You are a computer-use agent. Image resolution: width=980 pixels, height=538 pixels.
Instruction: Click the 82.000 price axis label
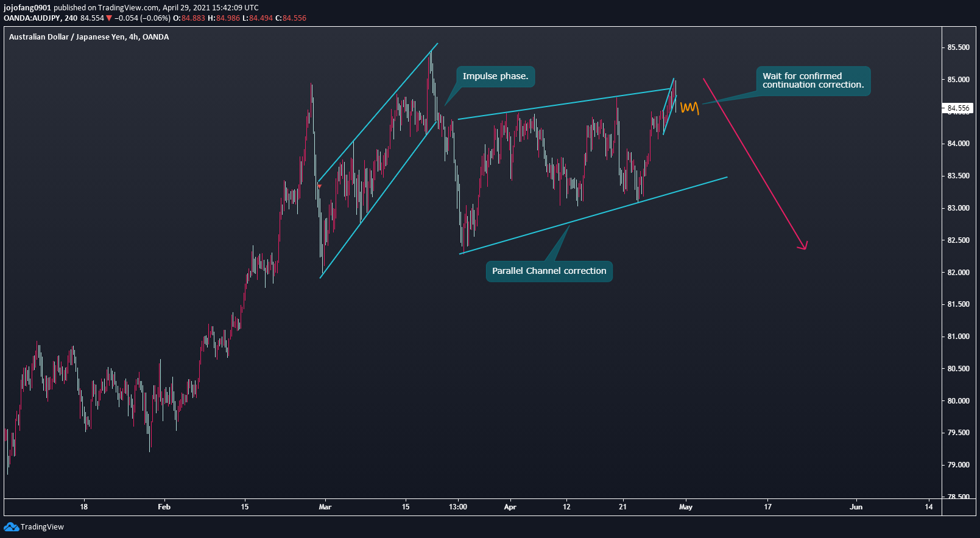pyautogui.click(x=958, y=273)
